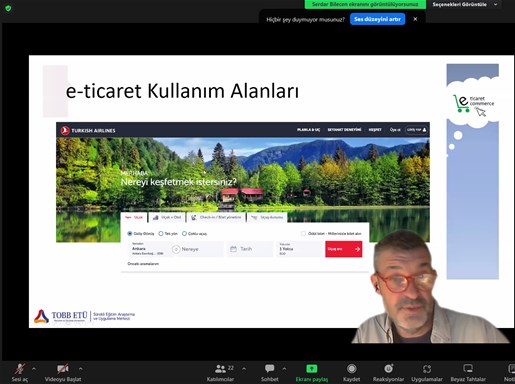Tick the Ödül bilet checkbox
The image size is (515, 384).
click(x=303, y=234)
